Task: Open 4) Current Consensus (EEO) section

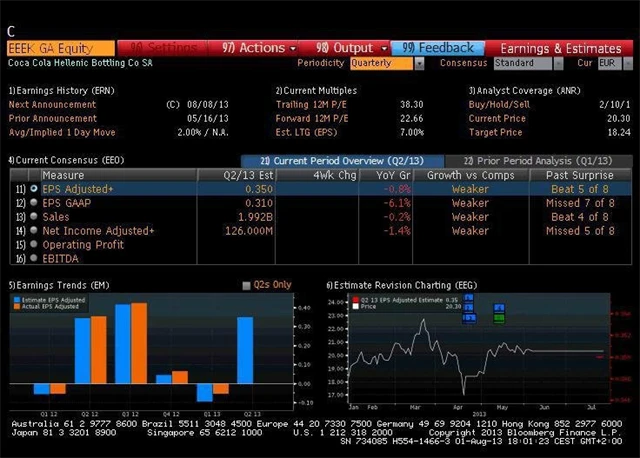Action: coord(66,160)
